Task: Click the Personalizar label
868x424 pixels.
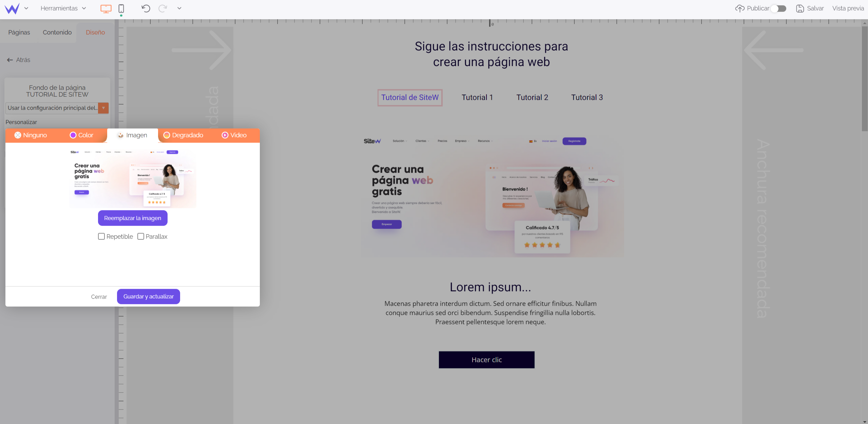Action: (21, 122)
